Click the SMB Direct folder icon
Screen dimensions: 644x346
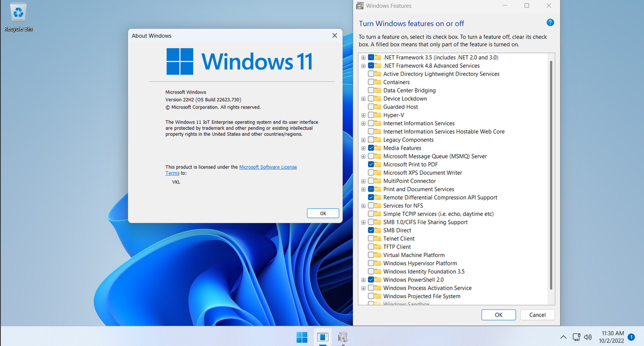click(378, 230)
